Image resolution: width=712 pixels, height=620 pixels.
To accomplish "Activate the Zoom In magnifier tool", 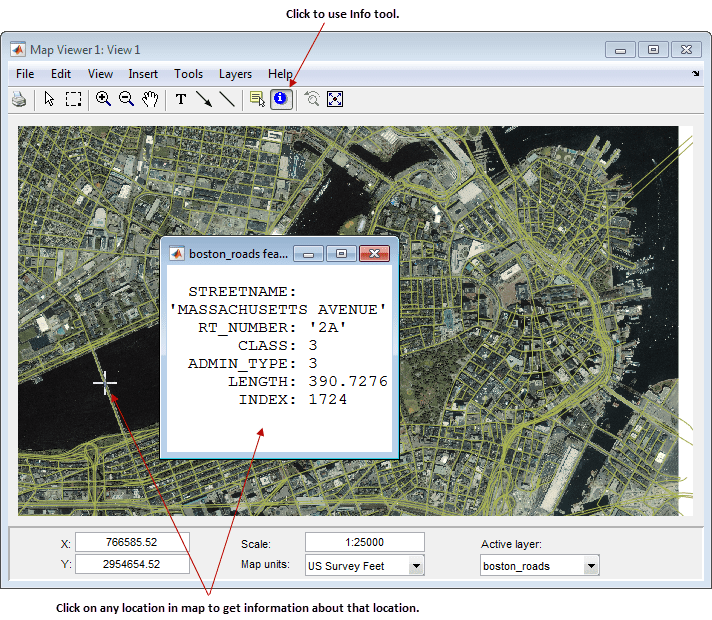I will 103,99.
